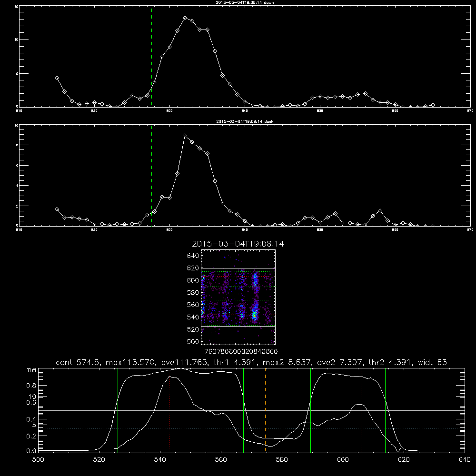This screenshot has height=476, width=476.
Task: Click "ave2 7.307" in the stats line
Action: point(339,362)
